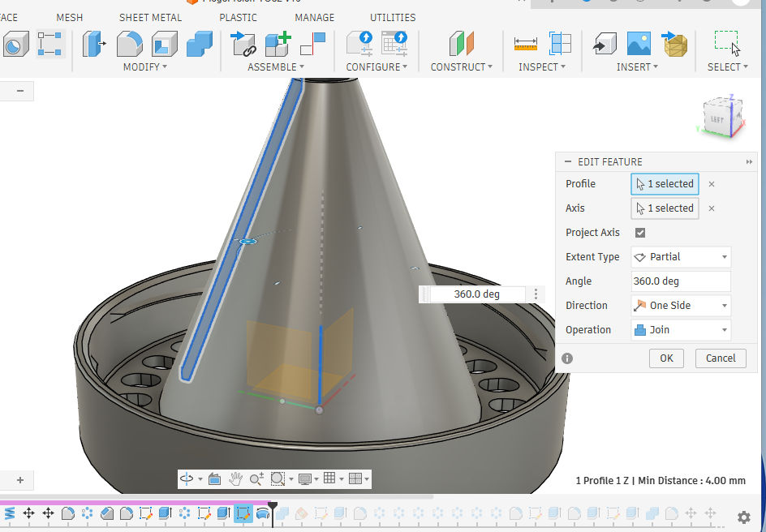
Task: Click the New Component icon
Action: pos(278,44)
